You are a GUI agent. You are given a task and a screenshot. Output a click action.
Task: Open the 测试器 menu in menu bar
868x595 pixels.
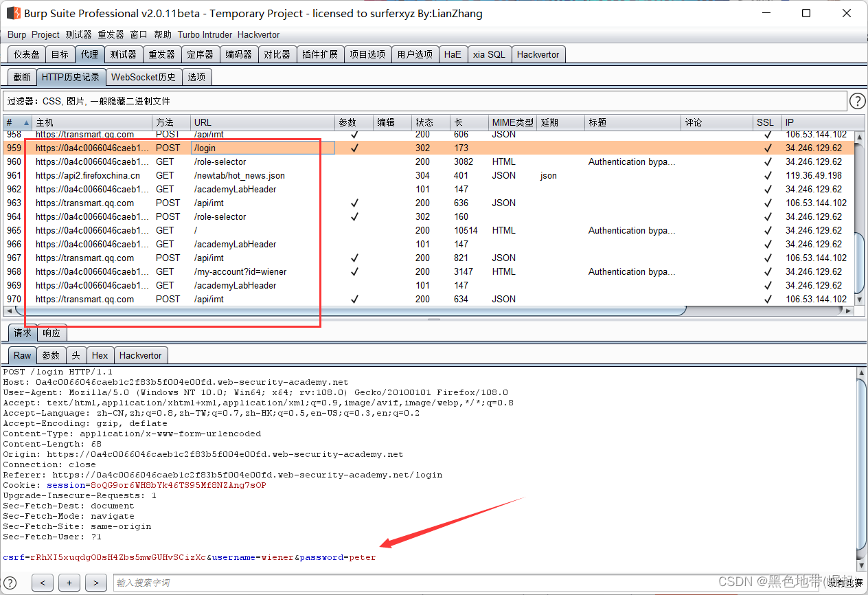pos(79,34)
